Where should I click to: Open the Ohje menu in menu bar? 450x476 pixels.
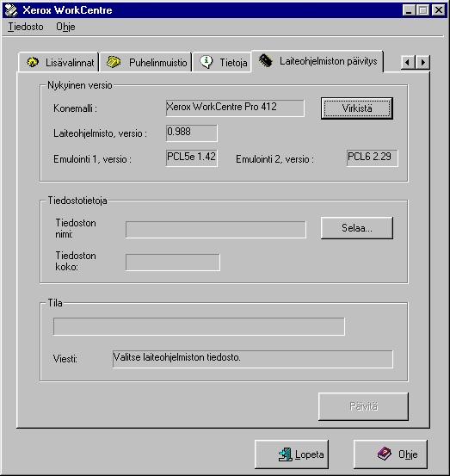(x=65, y=27)
